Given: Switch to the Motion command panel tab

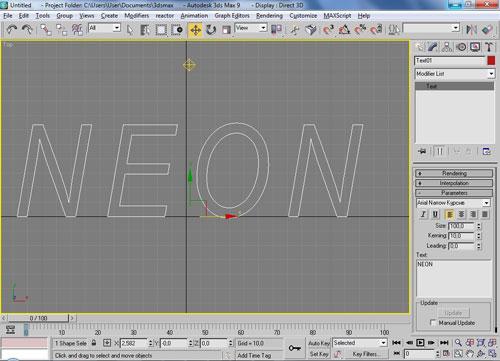Looking at the screenshot, I should click(x=461, y=47).
